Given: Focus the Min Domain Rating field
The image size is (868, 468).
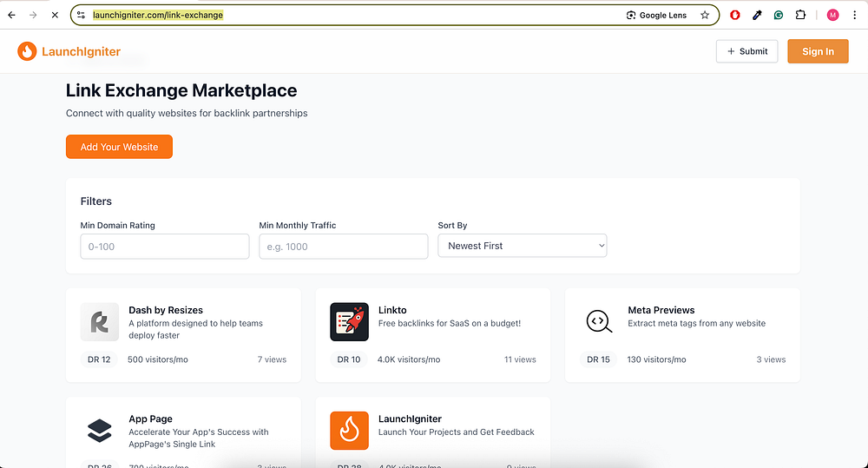Looking at the screenshot, I should pos(164,247).
